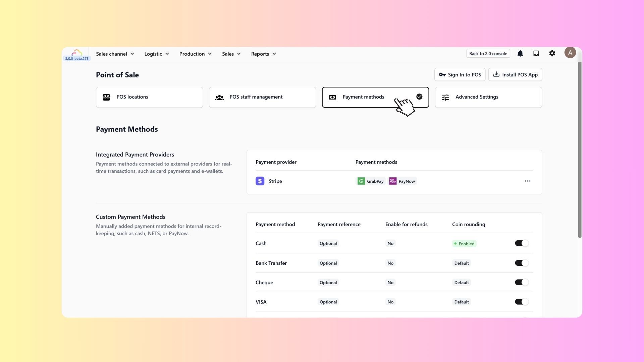Disable the Bank Transfer toggle
Image resolution: width=644 pixels, height=362 pixels.
click(x=522, y=263)
